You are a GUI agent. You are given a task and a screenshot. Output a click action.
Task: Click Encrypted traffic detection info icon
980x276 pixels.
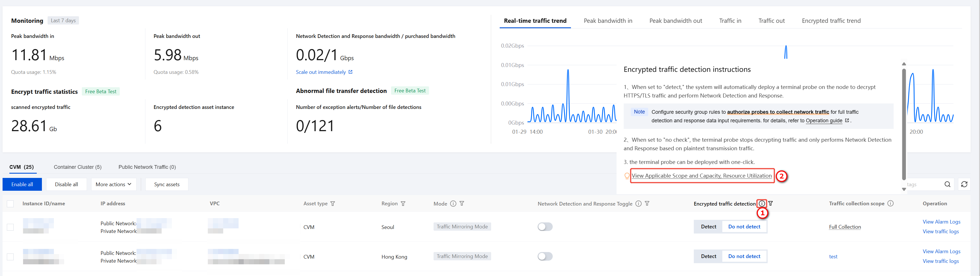[762, 204]
